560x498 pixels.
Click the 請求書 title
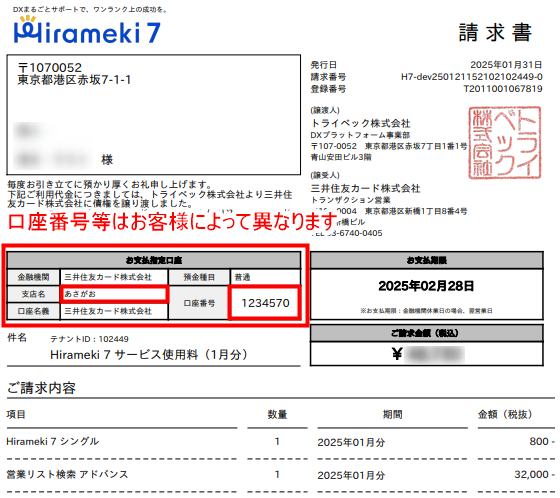[x=495, y=33]
